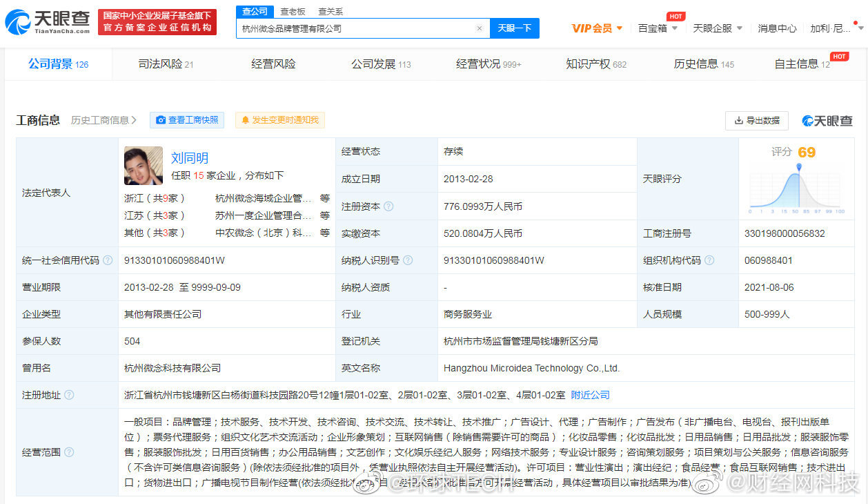Expand the 浙江（共9家）company list via 等
This screenshot has width=868, height=504.
click(324, 197)
